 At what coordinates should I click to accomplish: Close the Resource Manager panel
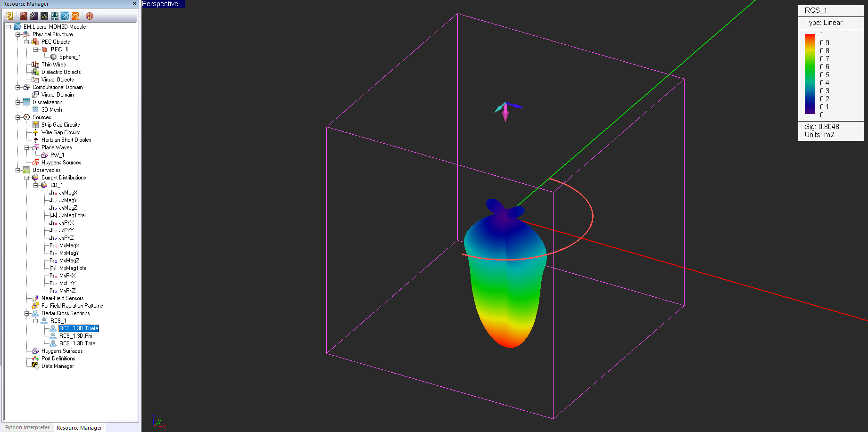(134, 4)
